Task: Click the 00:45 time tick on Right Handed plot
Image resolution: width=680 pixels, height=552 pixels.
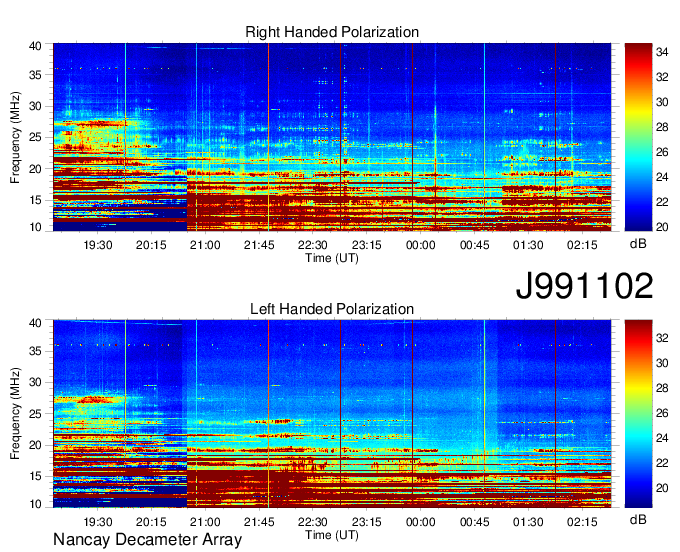Action: pyautogui.click(x=474, y=245)
